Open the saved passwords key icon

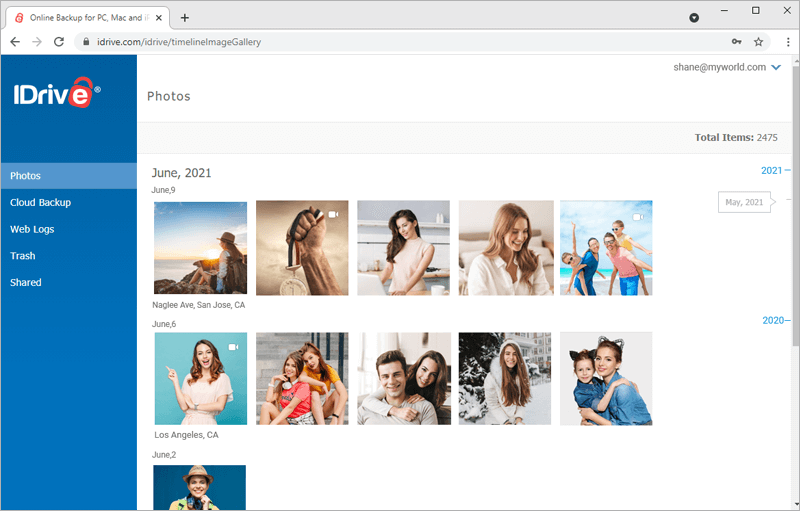point(736,42)
